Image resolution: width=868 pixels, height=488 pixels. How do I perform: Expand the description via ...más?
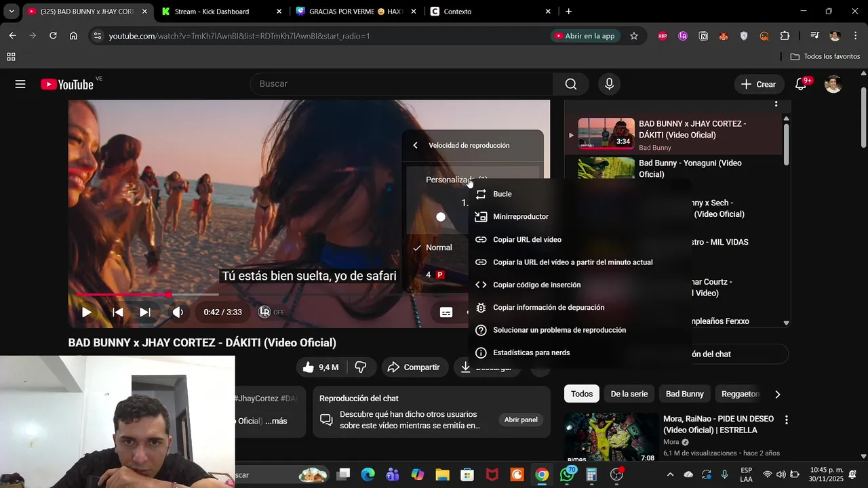tap(276, 421)
